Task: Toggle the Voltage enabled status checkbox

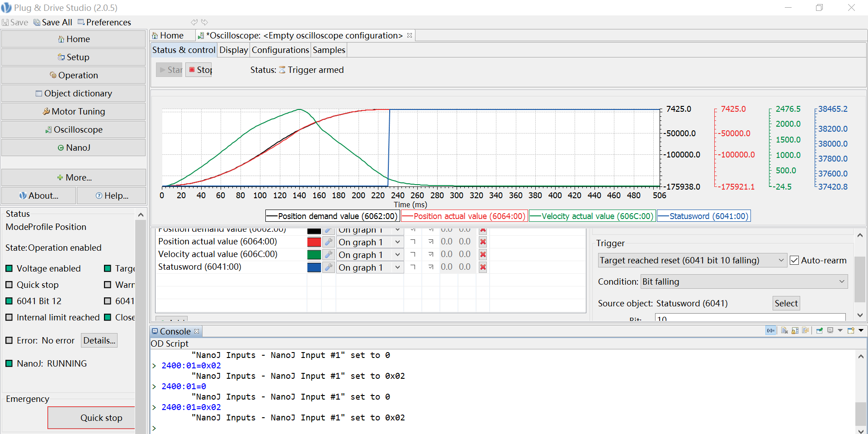Action: coord(9,269)
